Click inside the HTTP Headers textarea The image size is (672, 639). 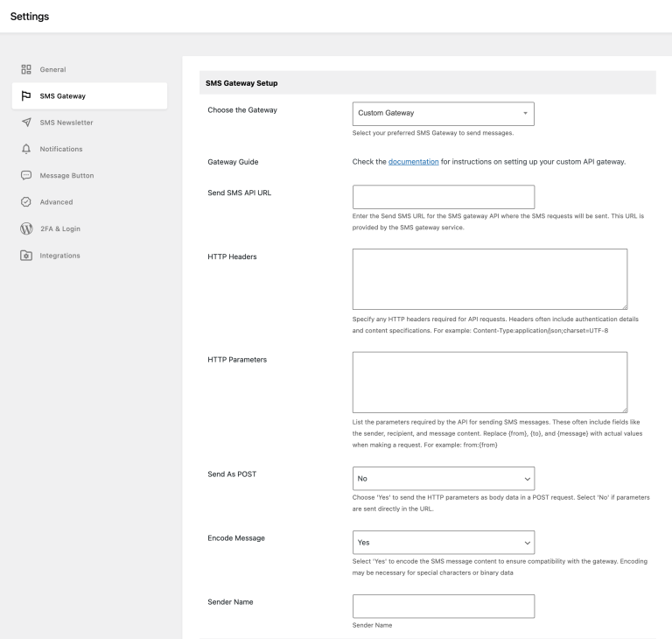[489, 279]
